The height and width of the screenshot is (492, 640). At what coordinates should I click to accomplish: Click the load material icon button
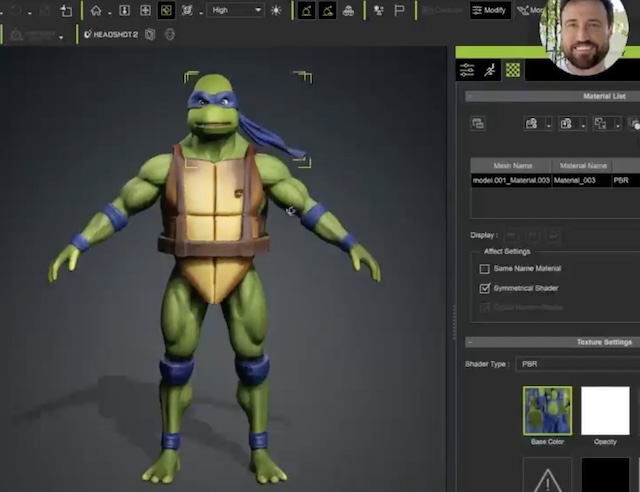click(566, 123)
